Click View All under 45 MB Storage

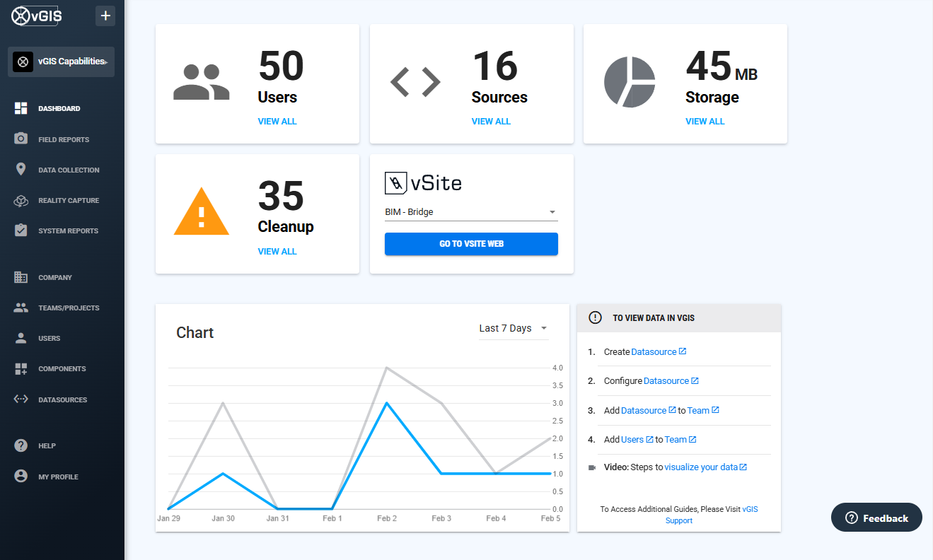(705, 122)
